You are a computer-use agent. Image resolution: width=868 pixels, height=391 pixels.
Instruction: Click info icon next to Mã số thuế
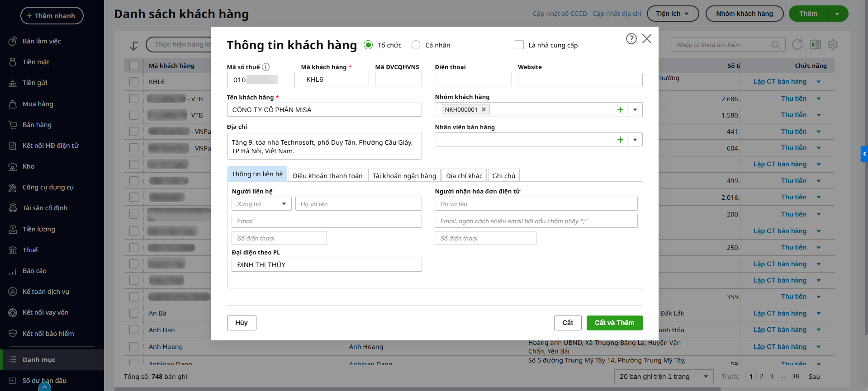[266, 67]
